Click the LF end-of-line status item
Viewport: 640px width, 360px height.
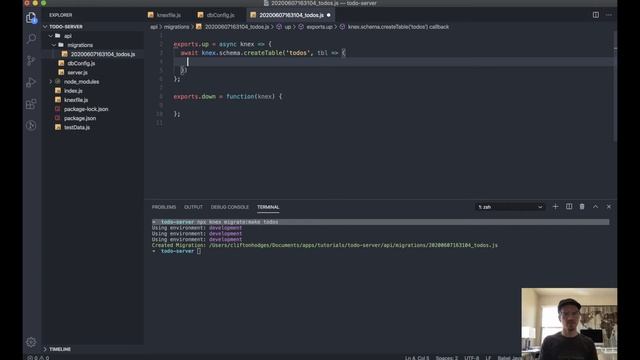coord(488,358)
